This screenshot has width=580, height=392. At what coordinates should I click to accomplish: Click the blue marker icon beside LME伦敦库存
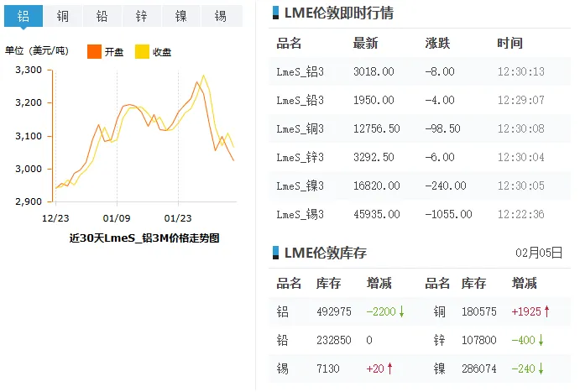coord(275,253)
